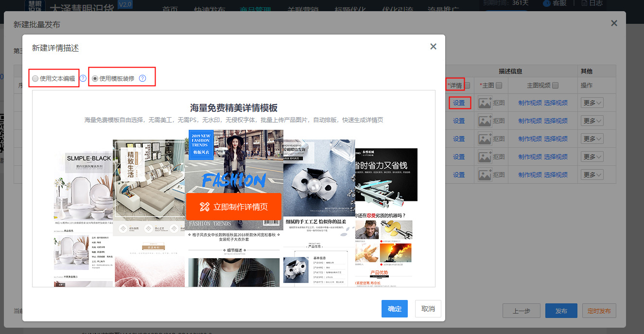
Task: Expand 更多 dropdown in fourth row
Action: pyautogui.click(x=592, y=157)
